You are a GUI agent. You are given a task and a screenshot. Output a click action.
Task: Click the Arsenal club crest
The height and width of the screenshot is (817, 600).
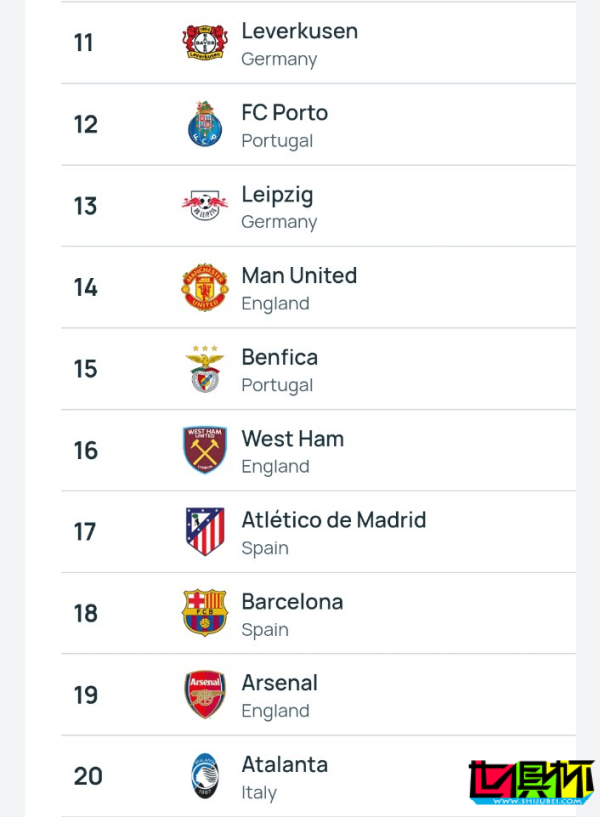[205, 694]
